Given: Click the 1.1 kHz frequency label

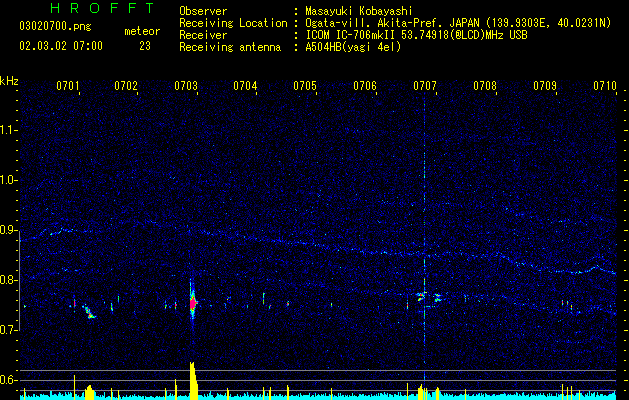Looking at the screenshot, I should [x=8, y=130].
